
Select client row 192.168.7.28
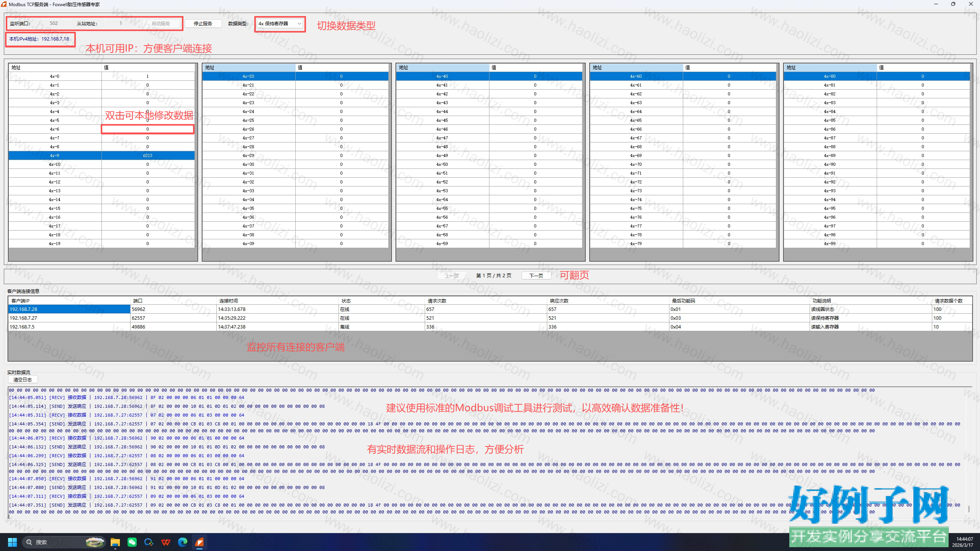point(490,309)
